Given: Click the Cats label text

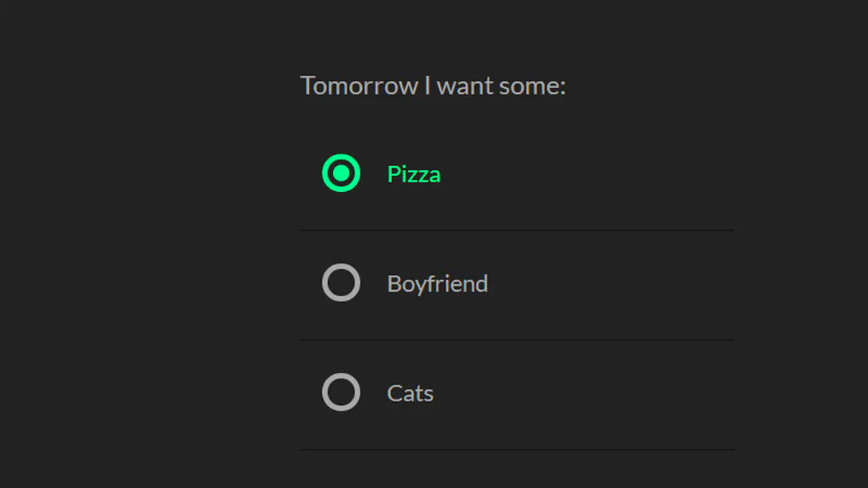Looking at the screenshot, I should click(410, 393).
